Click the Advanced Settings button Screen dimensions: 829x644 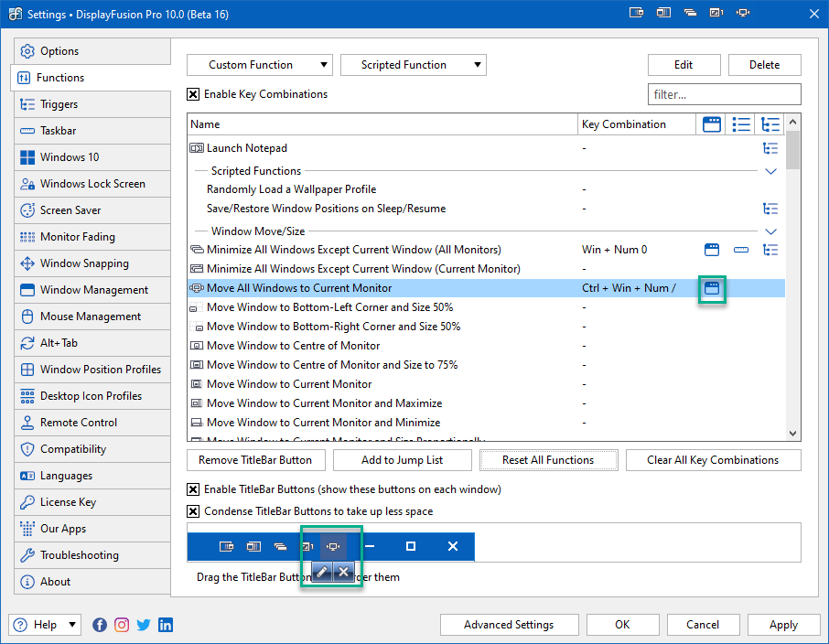pos(509,625)
